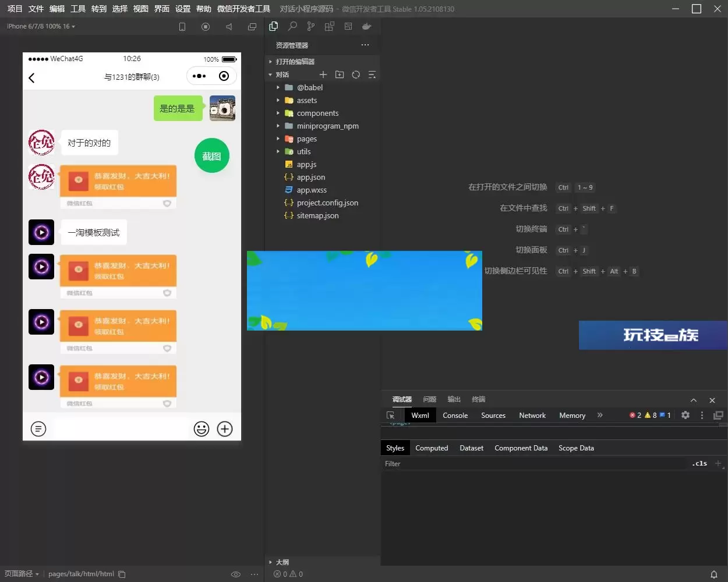Click the Docker whale icon
This screenshot has width=728, height=582.
click(366, 26)
